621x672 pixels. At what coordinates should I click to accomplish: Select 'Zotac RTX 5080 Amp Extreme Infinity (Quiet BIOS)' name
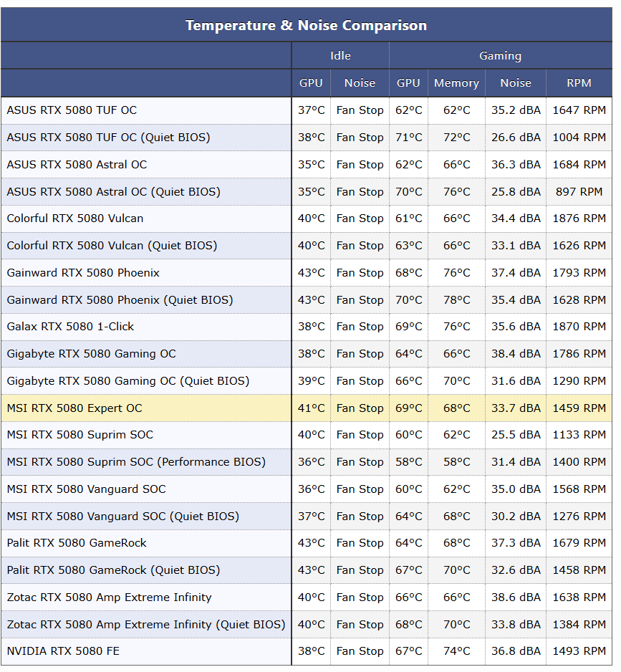146,625
